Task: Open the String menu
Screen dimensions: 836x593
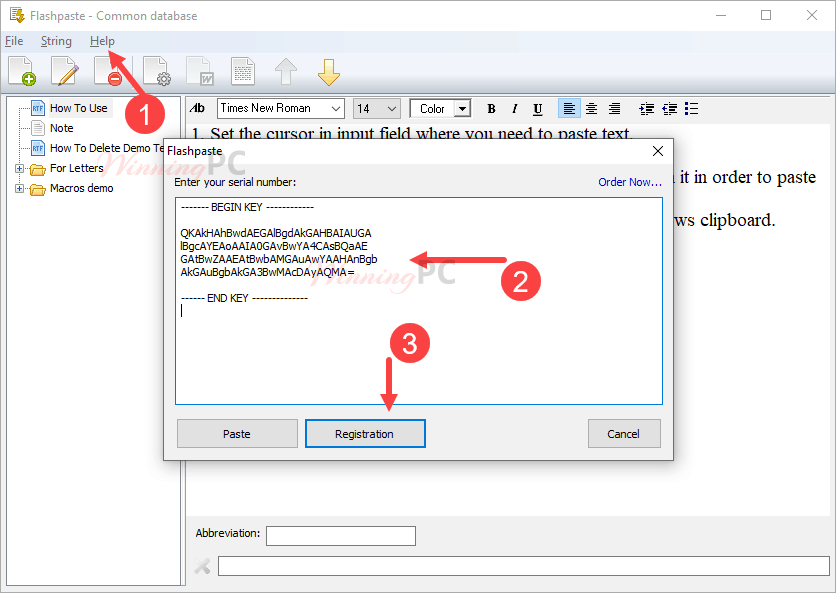Action: pyautogui.click(x=56, y=41)
